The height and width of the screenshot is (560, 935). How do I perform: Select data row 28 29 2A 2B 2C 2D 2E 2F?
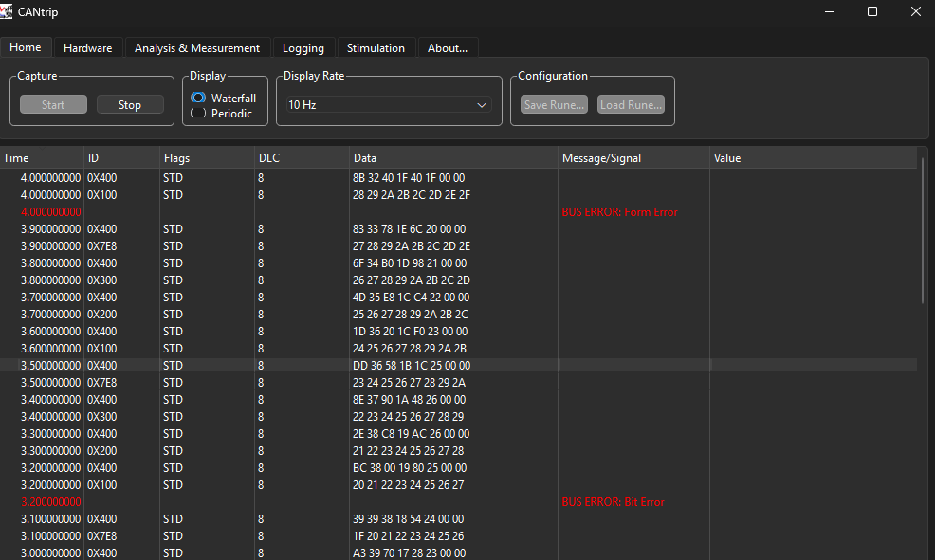(412, 195)
